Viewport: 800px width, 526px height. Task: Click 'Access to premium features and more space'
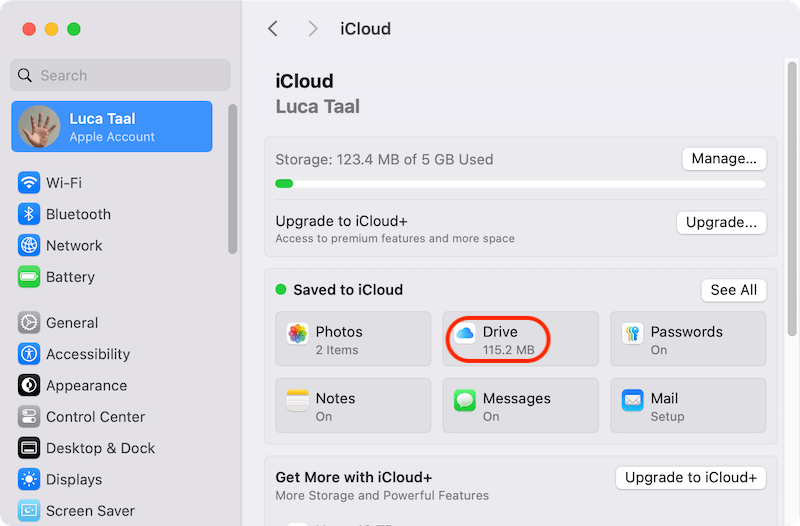tap(395, 238)
